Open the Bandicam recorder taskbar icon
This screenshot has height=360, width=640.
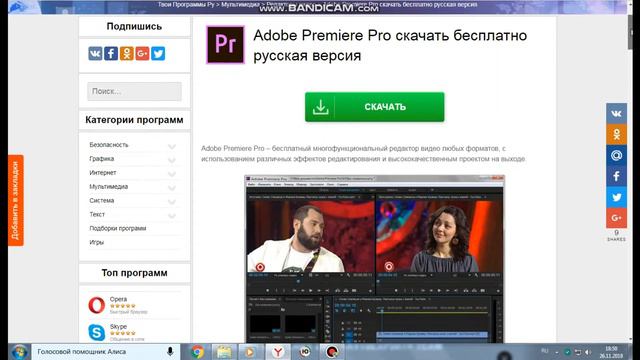click(332, 352)
